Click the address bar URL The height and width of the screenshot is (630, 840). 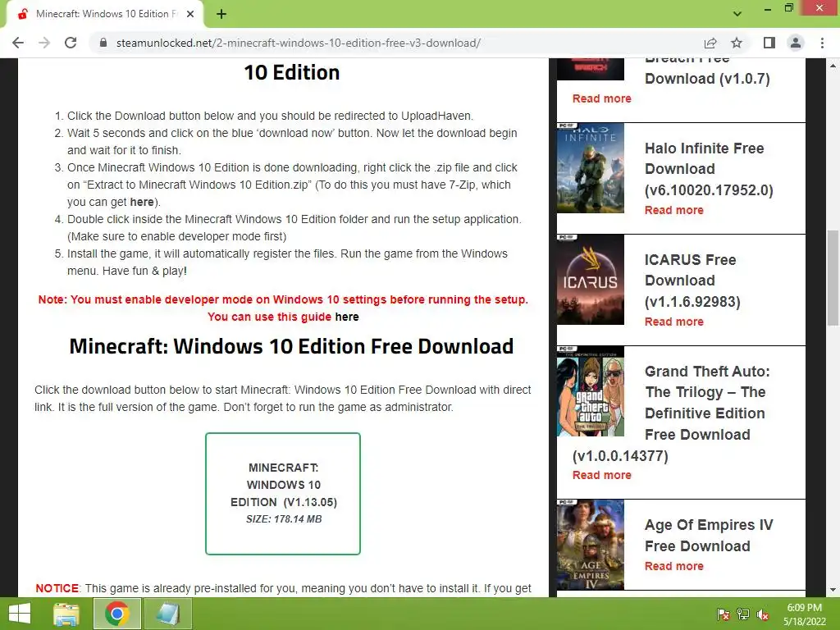click(299, 43)
